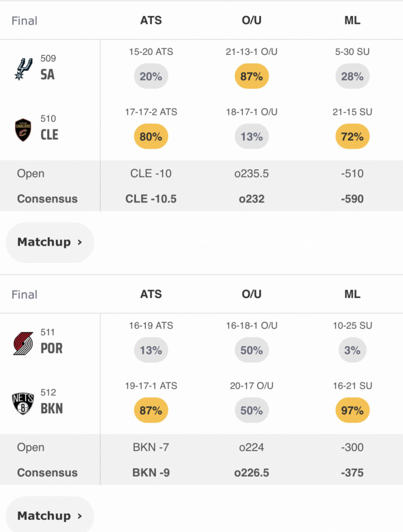Click POR 3% moneyline badge
Viewport: 403px width, 532px height.
(x=352, y=350)
